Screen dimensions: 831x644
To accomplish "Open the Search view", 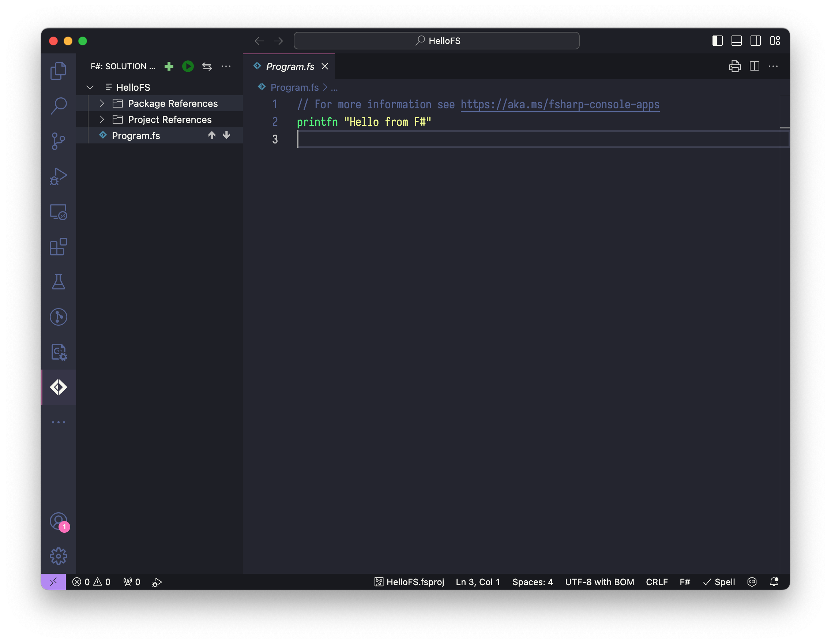I will click(58, 106).
